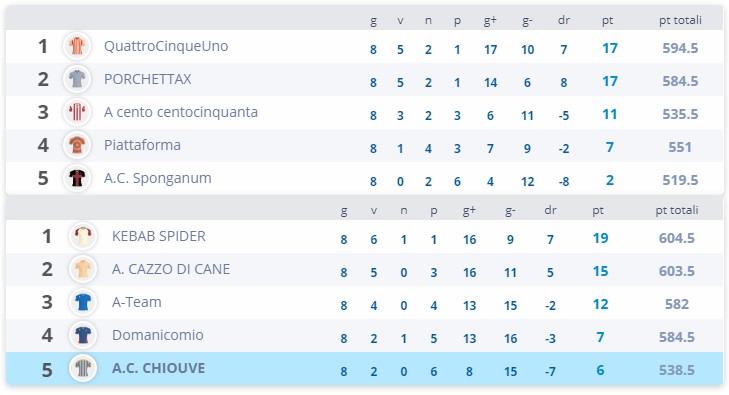Select the highlighted A.C. CHIOUVE row
Viewport: 729px width, 395px height.
(x=364, y=369)
